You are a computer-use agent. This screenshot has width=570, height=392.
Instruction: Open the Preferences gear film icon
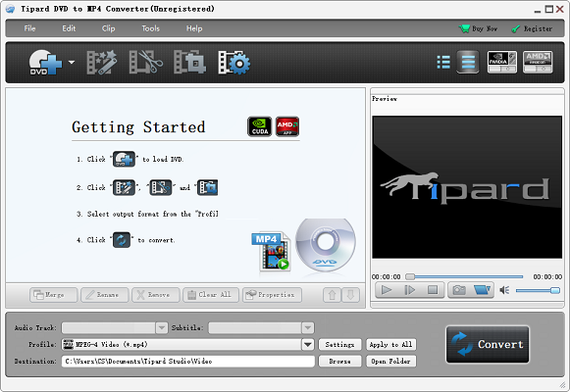234,63
